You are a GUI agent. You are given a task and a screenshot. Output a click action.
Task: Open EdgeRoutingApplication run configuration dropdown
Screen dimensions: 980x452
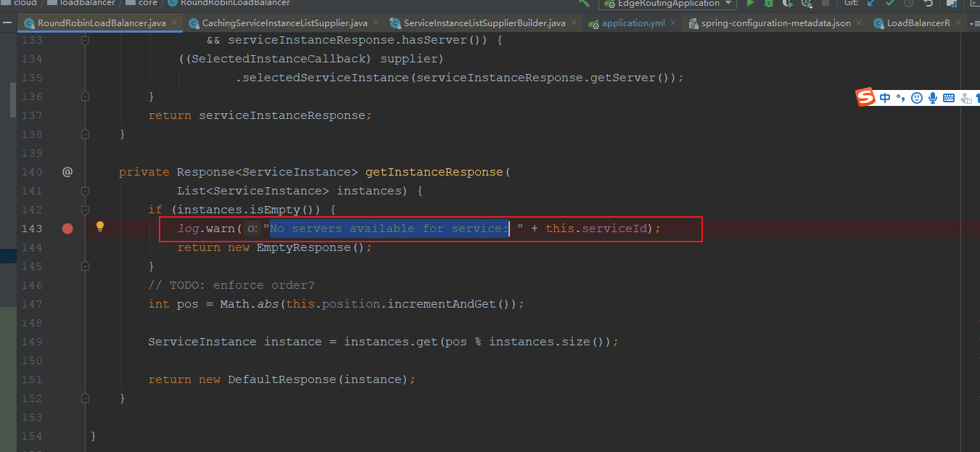coord(667,3)
